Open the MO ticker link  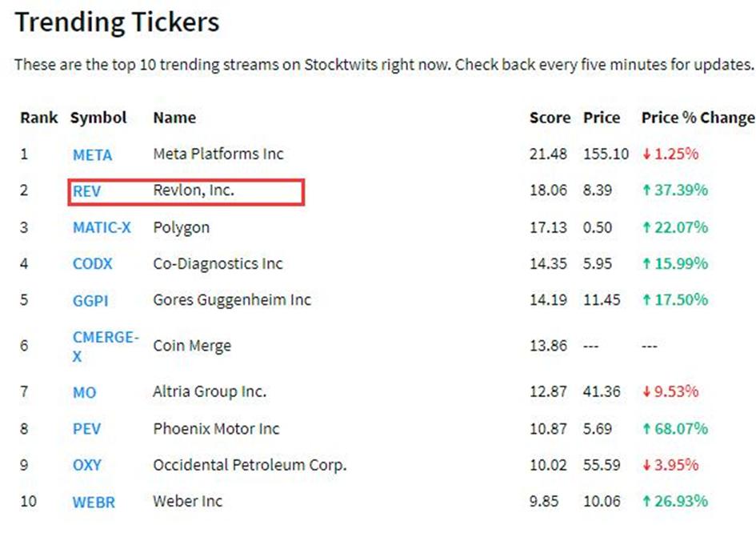(84, 392)
